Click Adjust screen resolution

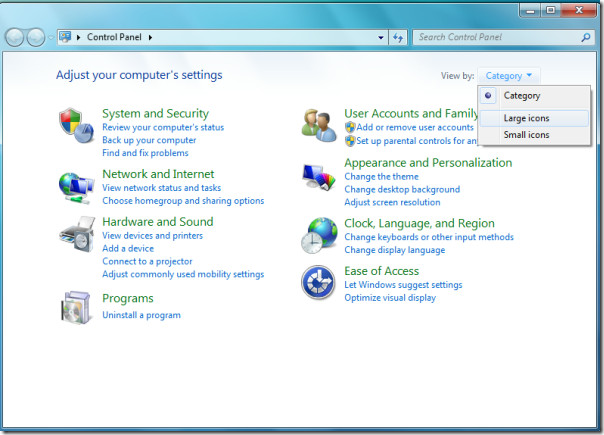coord(392,202)
